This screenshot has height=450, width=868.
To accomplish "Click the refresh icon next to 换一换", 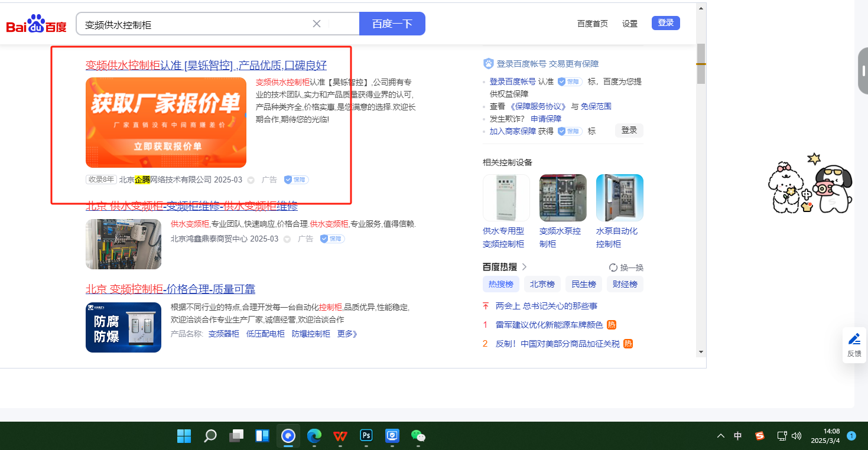I will 613,268.
